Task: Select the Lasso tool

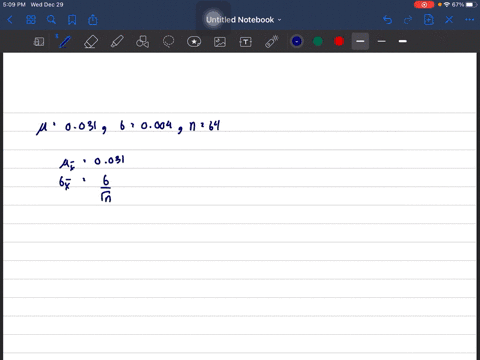Action: [x=168, y=42]
